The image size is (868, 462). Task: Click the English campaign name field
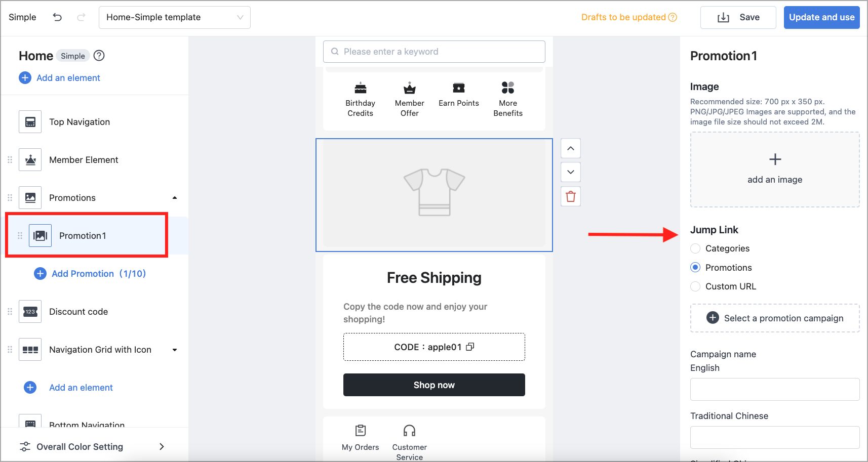775,389
